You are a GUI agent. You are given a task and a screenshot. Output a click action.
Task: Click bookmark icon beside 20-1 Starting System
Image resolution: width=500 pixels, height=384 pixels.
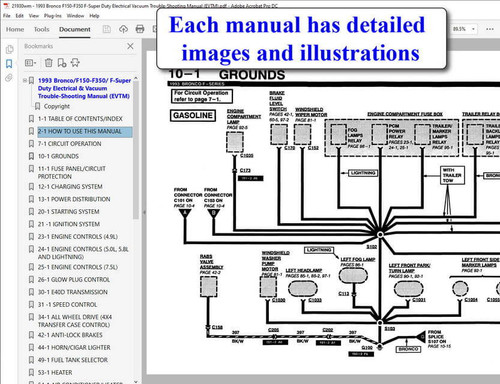[x=31, y=212]
